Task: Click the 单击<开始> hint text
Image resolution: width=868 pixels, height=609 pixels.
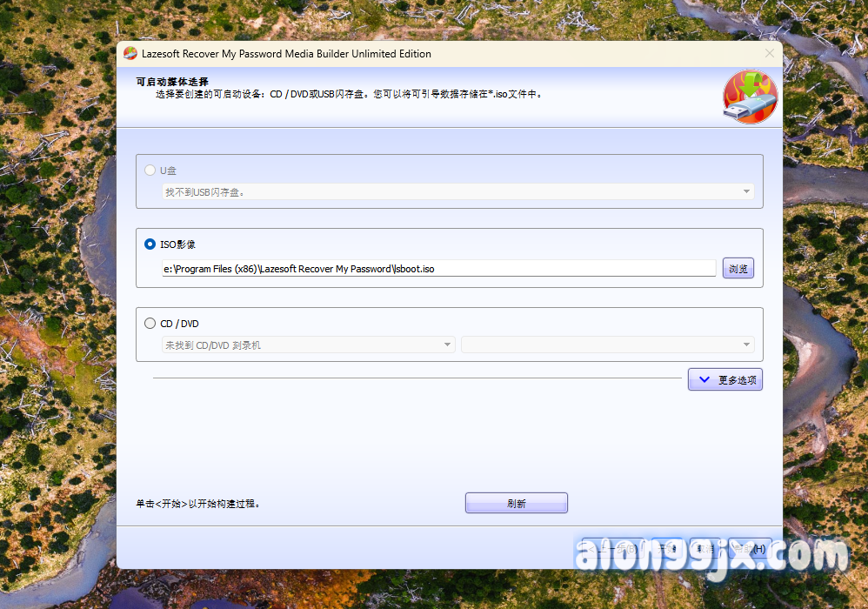Action: pos(197,504)
